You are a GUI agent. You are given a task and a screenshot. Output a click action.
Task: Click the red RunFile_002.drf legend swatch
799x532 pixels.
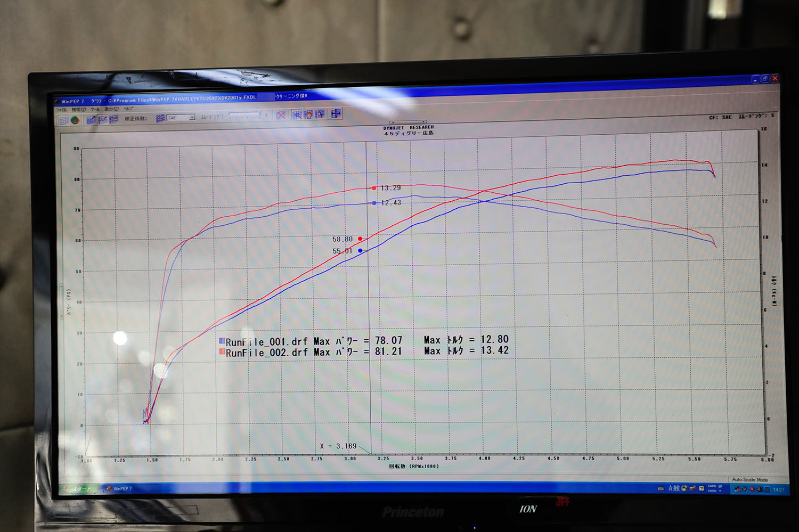click(222, 353)
